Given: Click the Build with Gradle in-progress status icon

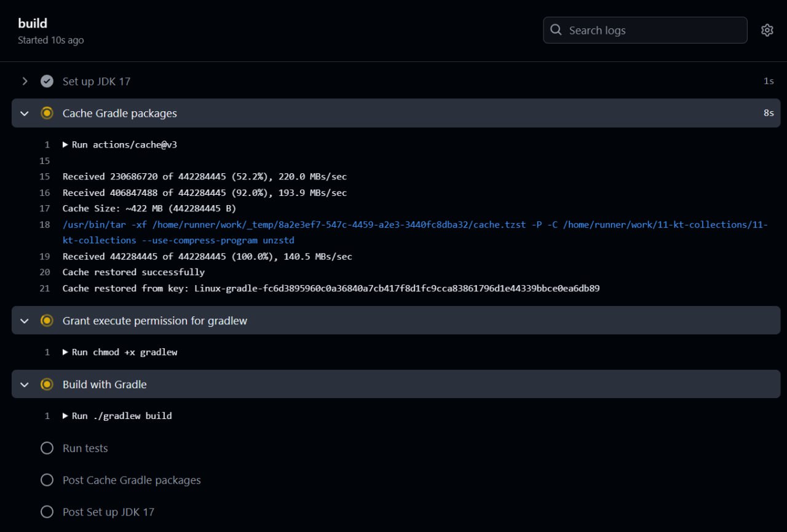Looking at the screenshot, I should click(x=47, y=385).
